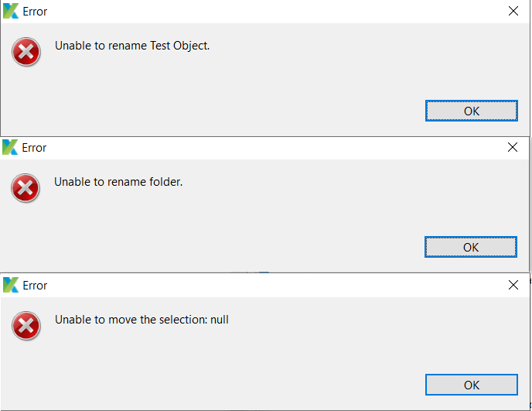Click empty title bar area of move selection dialog

pos(271,285)
